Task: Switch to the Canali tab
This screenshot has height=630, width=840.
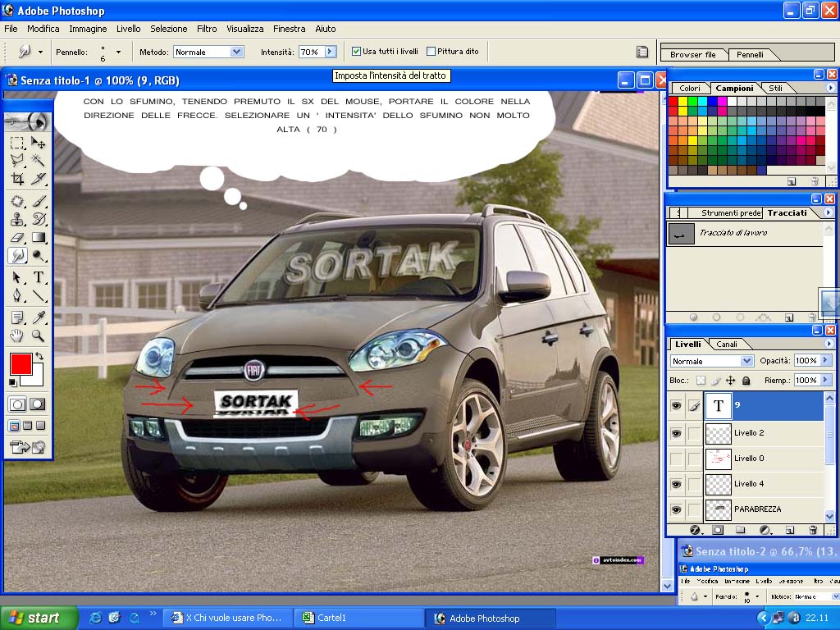Action: 727,344
